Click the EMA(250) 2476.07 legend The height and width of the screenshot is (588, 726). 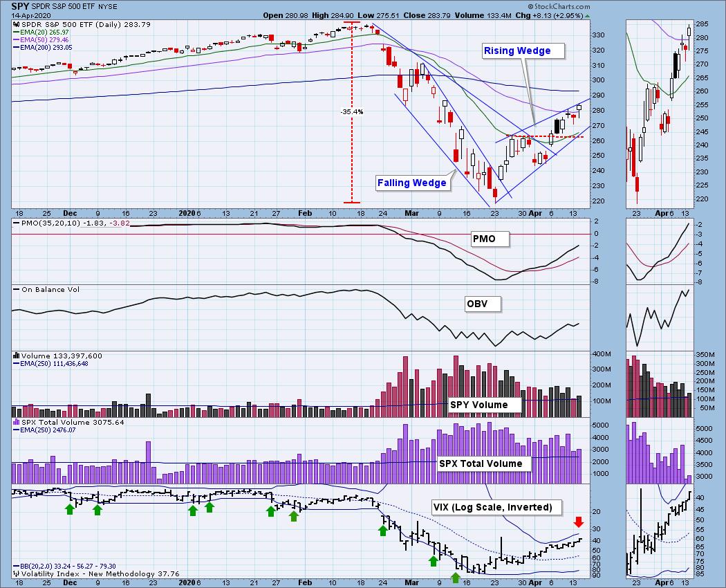44,430
